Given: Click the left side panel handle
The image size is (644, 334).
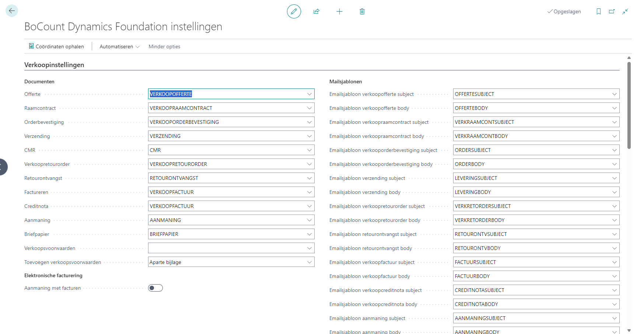Looking at the screenshot, I should (3, 167).
